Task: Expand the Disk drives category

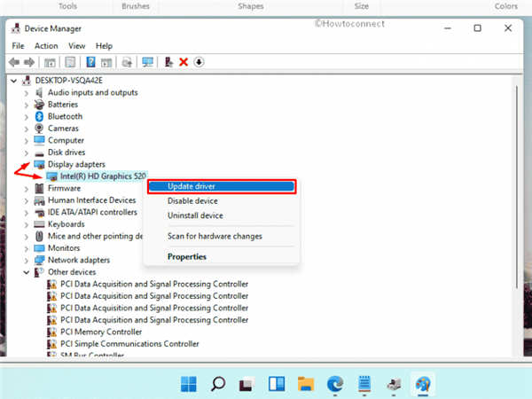Action: (x=27, y=153)
